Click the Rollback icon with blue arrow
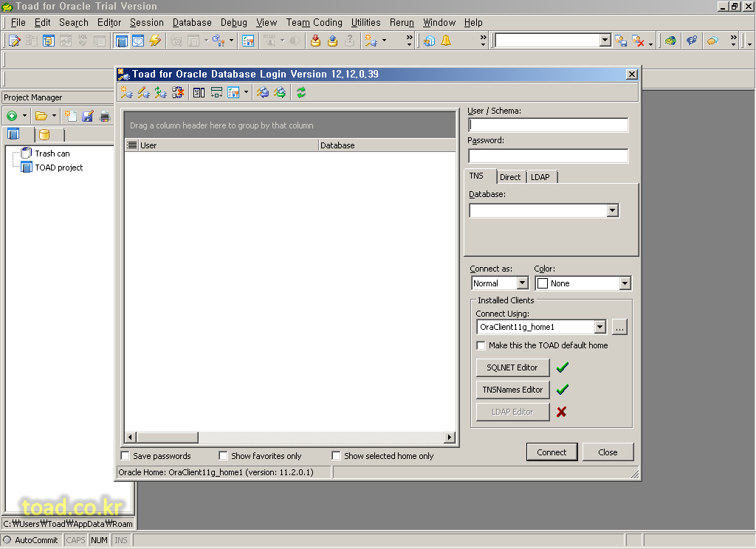The width and height of the screenshot is (756, 549). [x=333, y=41]
